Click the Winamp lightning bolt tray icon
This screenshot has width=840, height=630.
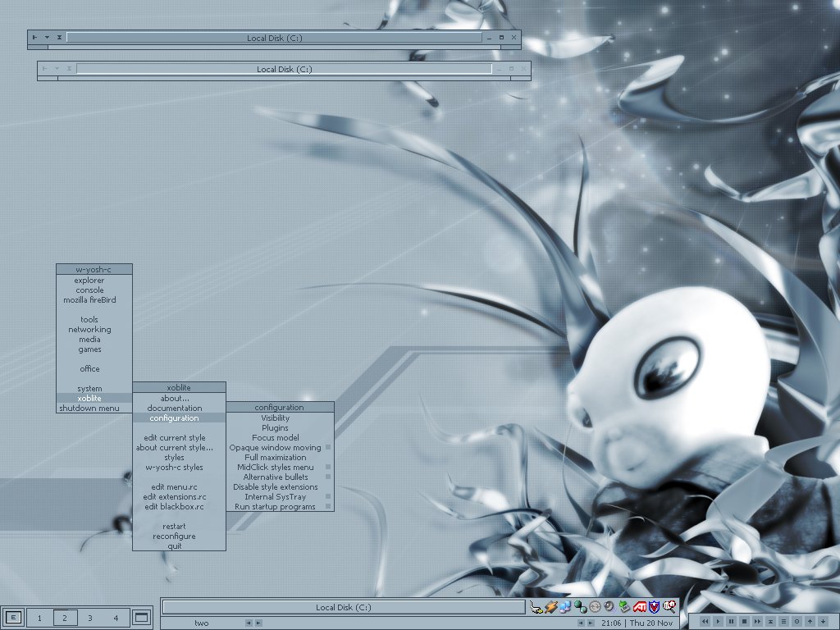pos(551,606)
